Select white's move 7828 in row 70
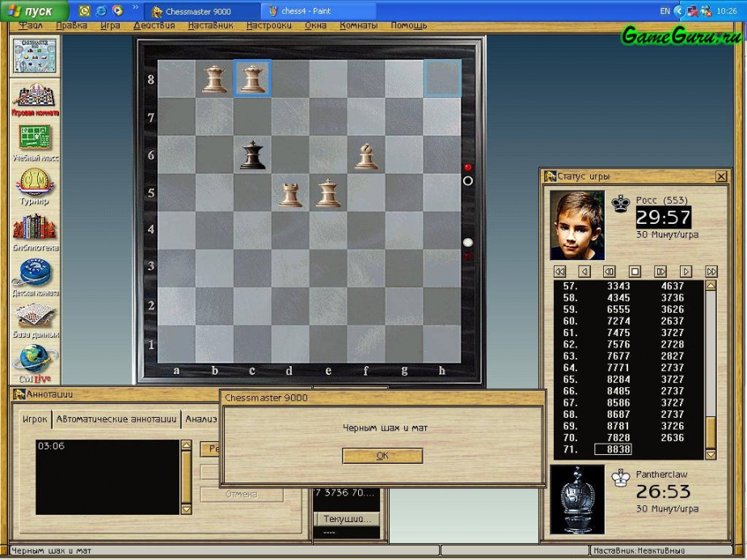The image size is (747, 560). click(x=618, y=438)
